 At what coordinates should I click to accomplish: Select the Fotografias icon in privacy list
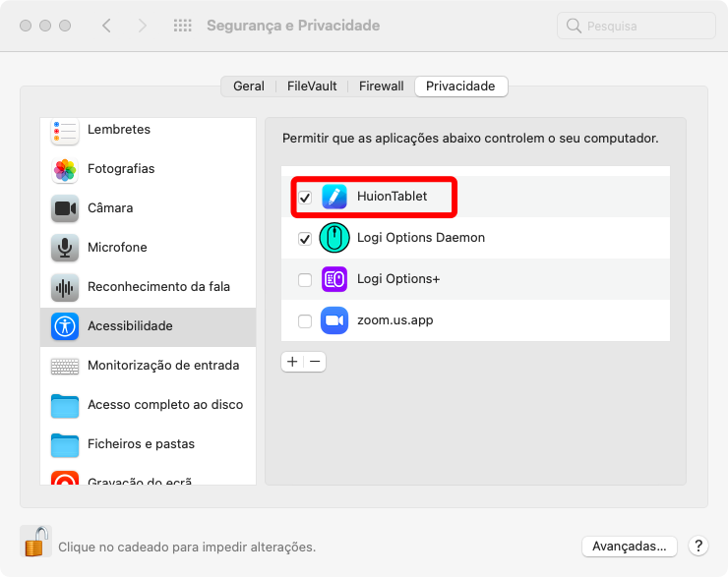pyautogui.click(x=65, y=169)
